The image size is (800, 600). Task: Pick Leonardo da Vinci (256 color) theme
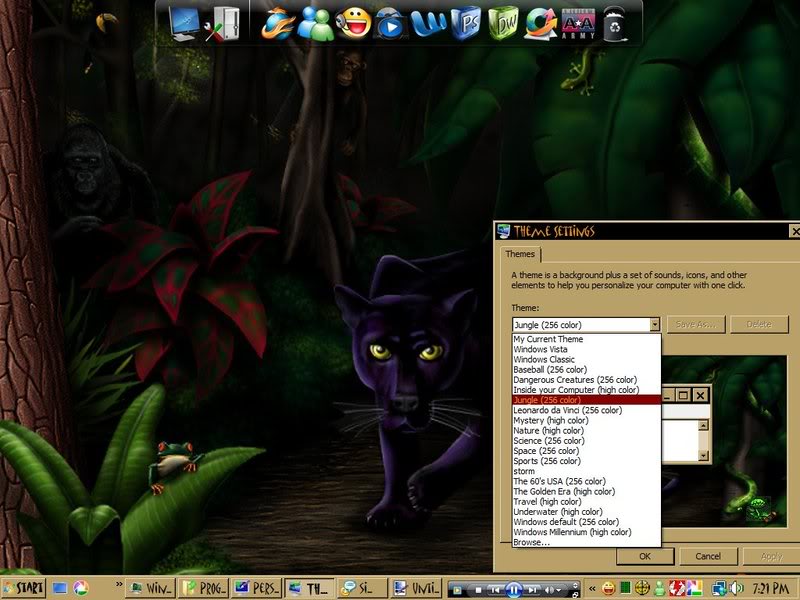click(586, 410)
